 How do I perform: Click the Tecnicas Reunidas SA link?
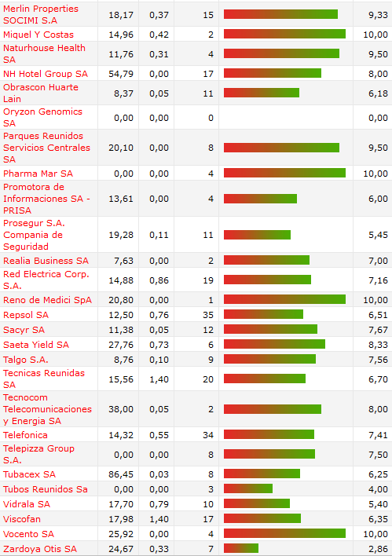(x=44, y=379)
